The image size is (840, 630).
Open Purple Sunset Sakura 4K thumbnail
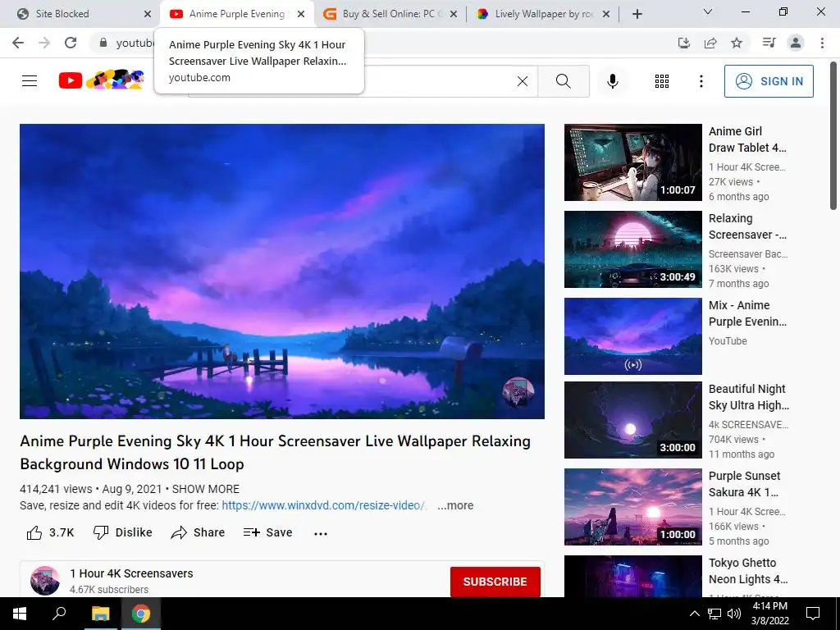tap(632, 507)
